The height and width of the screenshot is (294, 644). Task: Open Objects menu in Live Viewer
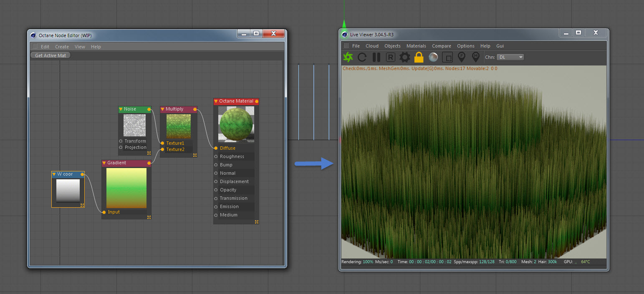tap(393, 46)
